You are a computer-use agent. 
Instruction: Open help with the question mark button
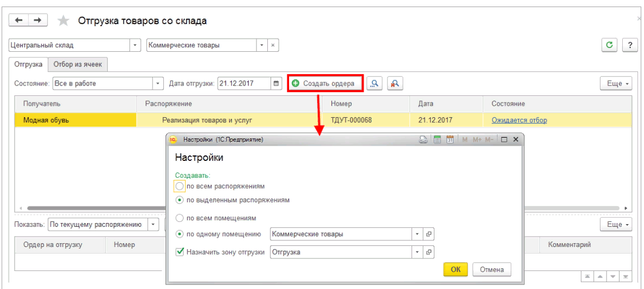click(629, 45)
